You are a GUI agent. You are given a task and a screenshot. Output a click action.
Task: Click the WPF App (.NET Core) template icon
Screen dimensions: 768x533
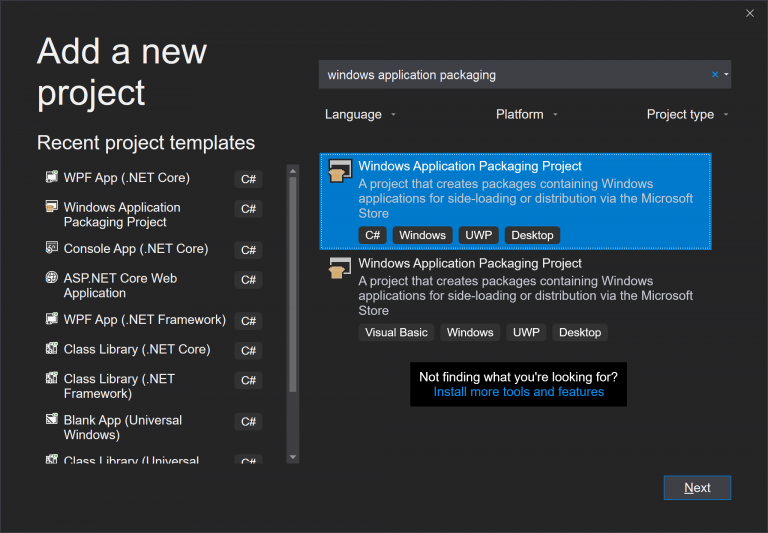pos(51,176)
